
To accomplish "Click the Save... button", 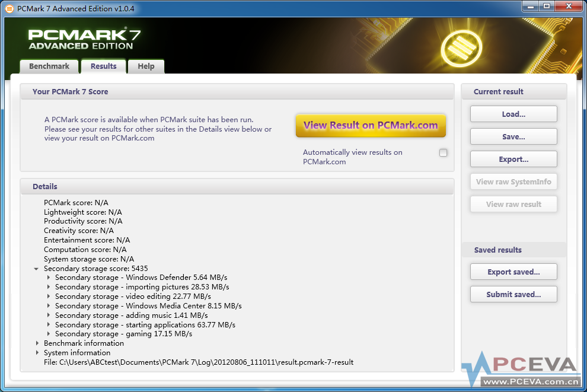I will click(513, 136).
